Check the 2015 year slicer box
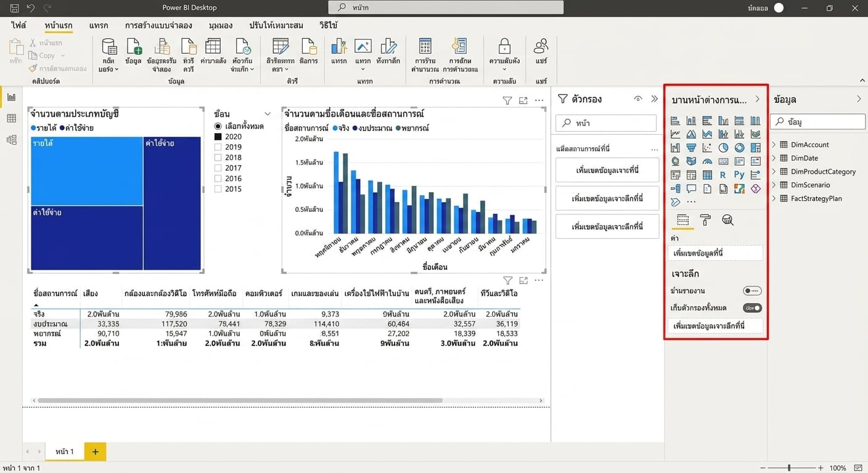Screen dimensions: 868x473 (218, 189)
